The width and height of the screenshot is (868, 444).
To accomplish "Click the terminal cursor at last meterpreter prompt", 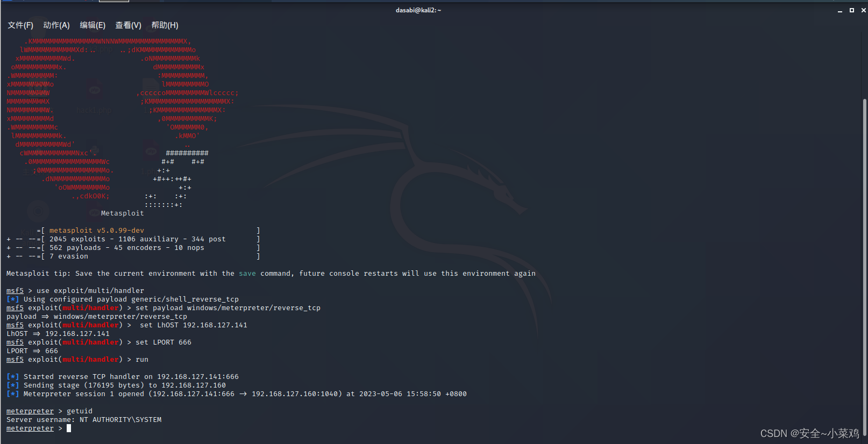I will point(69,428).
